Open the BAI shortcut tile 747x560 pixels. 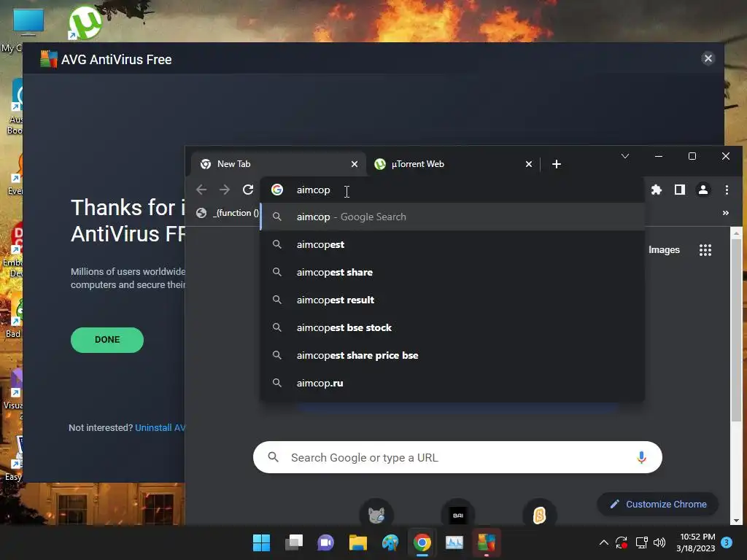[x=458, y=514]
